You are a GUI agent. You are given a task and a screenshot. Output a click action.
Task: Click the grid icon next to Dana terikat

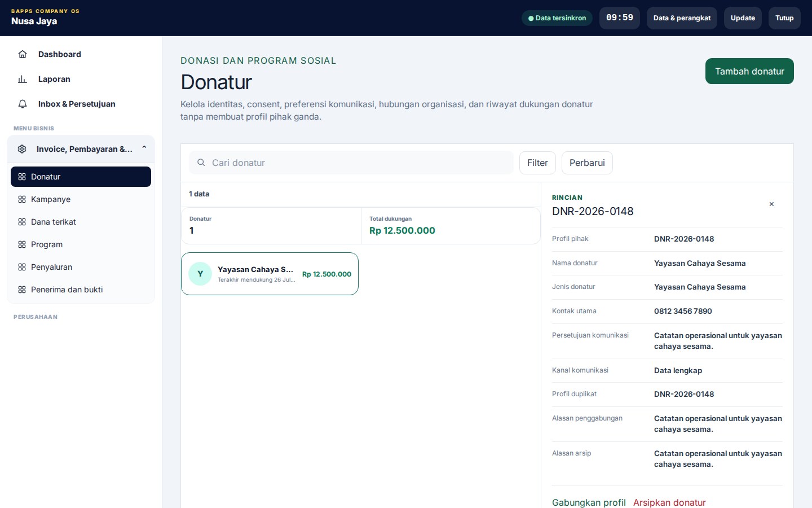[22, 222]
